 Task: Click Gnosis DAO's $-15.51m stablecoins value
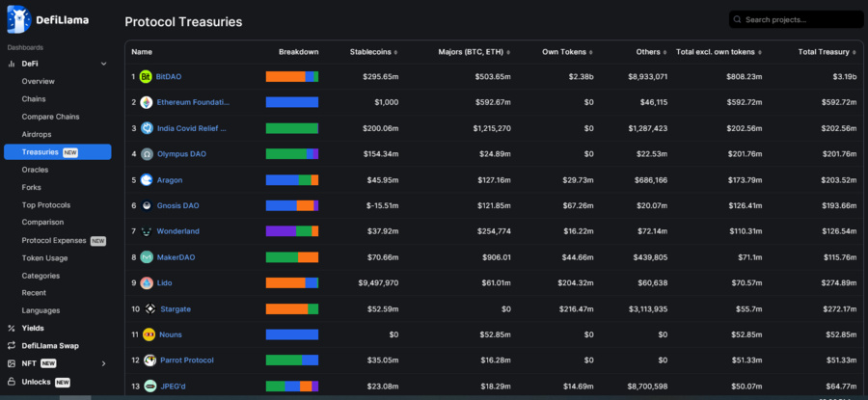383,206
